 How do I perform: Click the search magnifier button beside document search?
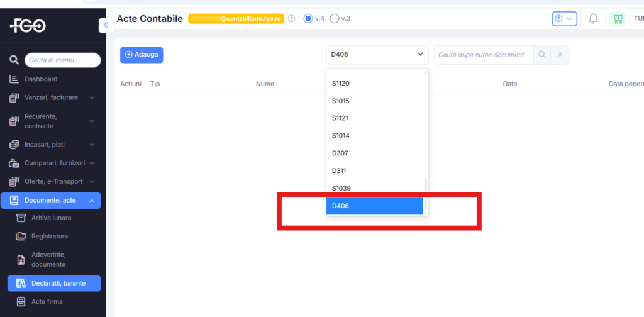coord(541,55)
